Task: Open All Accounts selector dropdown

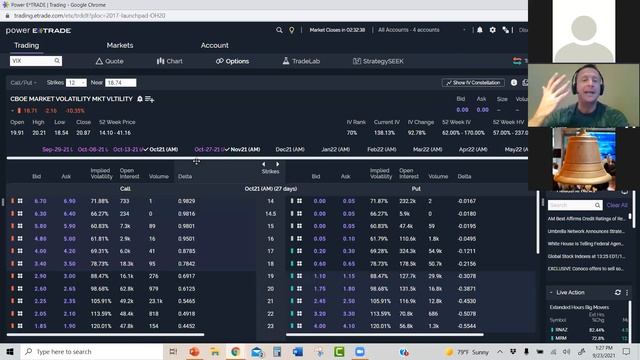Action: pyautogui.click(x=422, y=30)
